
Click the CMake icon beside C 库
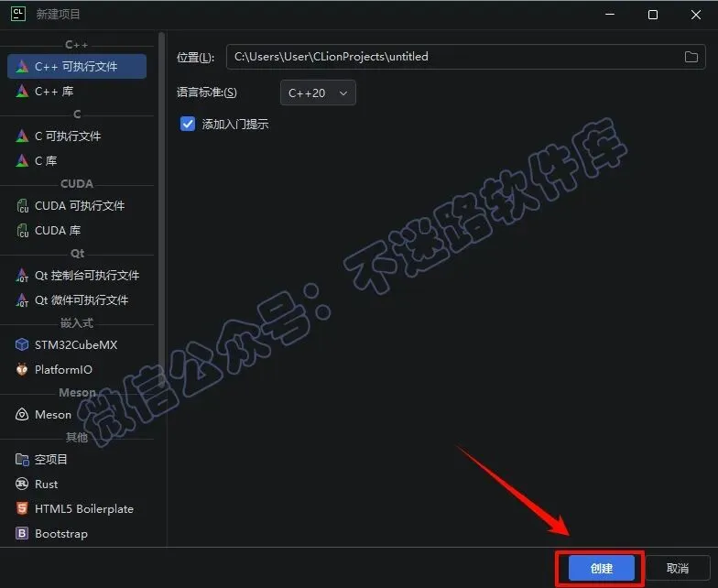[x=22, y=161]
